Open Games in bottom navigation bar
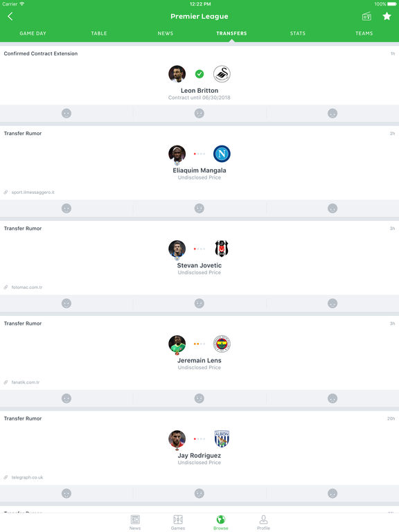Image resolution: width=399 pixels, height=532 pixels. tap(178, 522)
